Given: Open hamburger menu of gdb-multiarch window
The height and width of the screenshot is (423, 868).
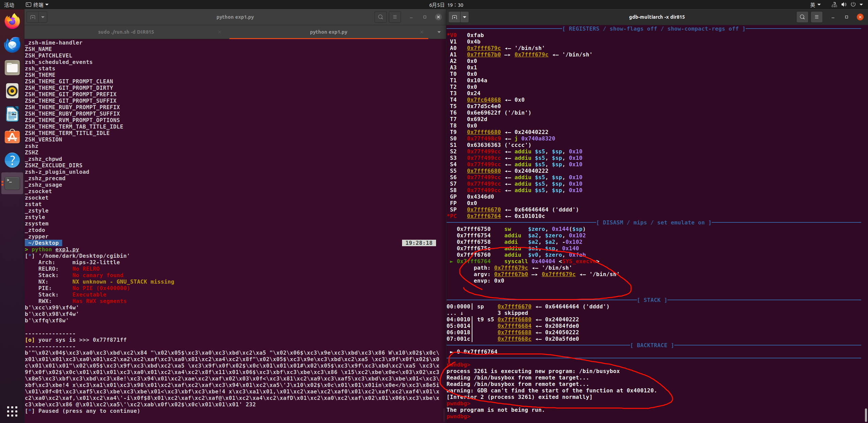Looking at the screenshot, I should [x=816, y=17].
